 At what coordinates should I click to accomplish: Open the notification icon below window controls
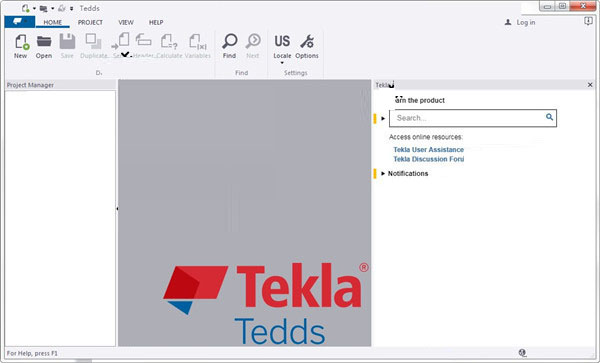point(588,21)
